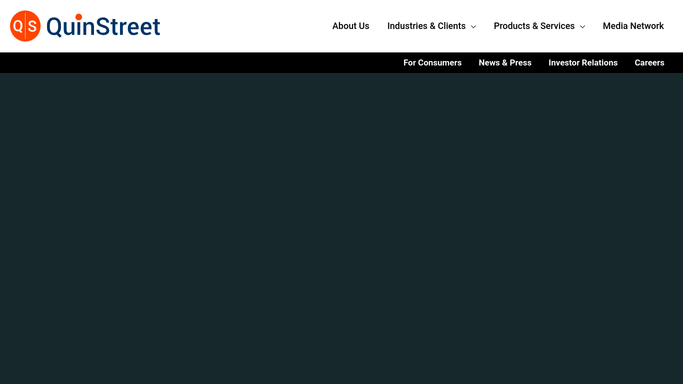Open the Industries & Clients menu label
The width and height of the screenshot is (683, 384).
(426, 26)
